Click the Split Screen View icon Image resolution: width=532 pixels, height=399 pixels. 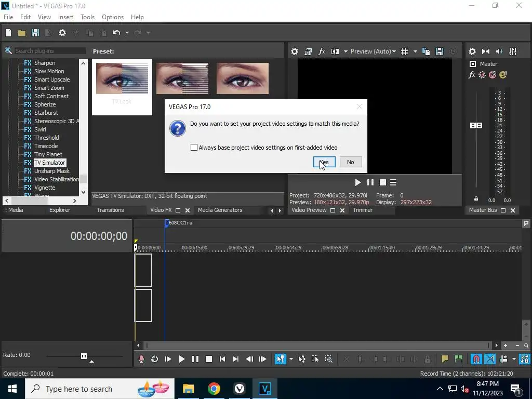pos(335,51)
